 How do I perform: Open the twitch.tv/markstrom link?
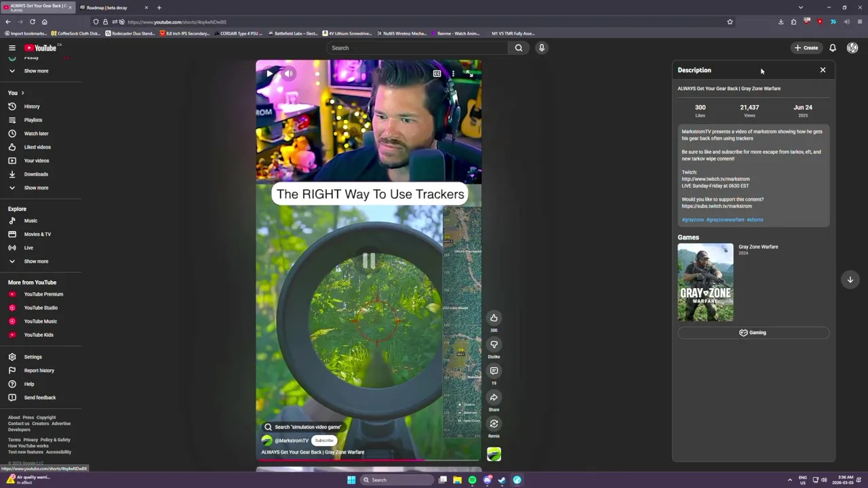[x=715, y=179]
